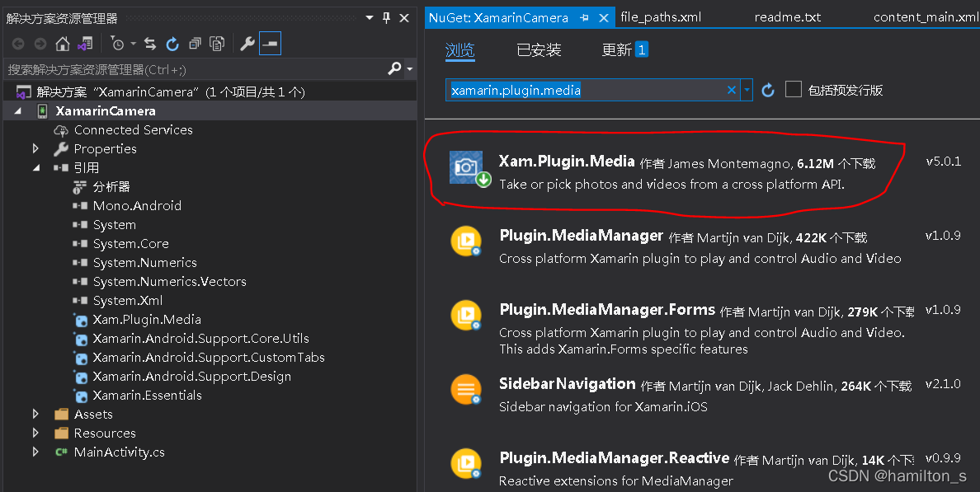The image size is (980, 492).
Task: Toggle the Preview Selected Items button
Action: 270,44
